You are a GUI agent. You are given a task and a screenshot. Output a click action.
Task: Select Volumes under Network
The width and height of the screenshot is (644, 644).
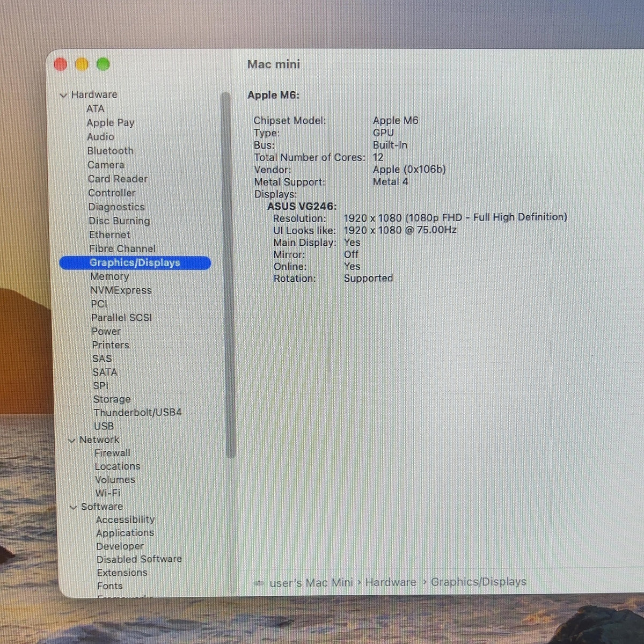115,480
